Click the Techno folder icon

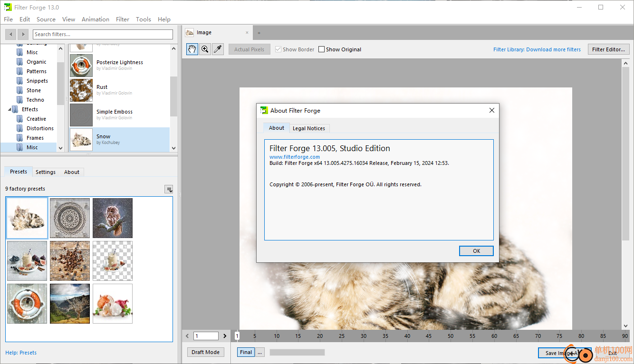click(x=19, y=100)
